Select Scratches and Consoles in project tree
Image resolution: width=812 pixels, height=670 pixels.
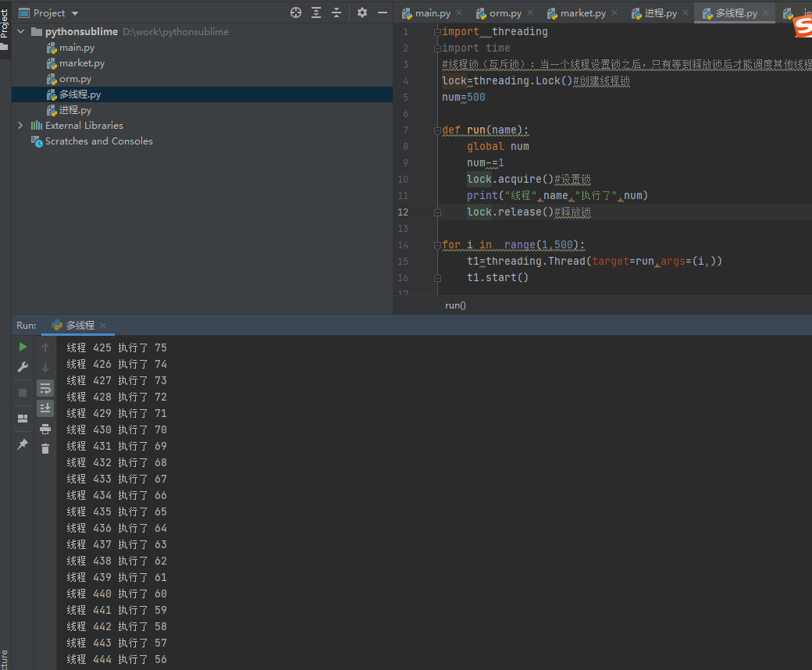tap(98, 141)
